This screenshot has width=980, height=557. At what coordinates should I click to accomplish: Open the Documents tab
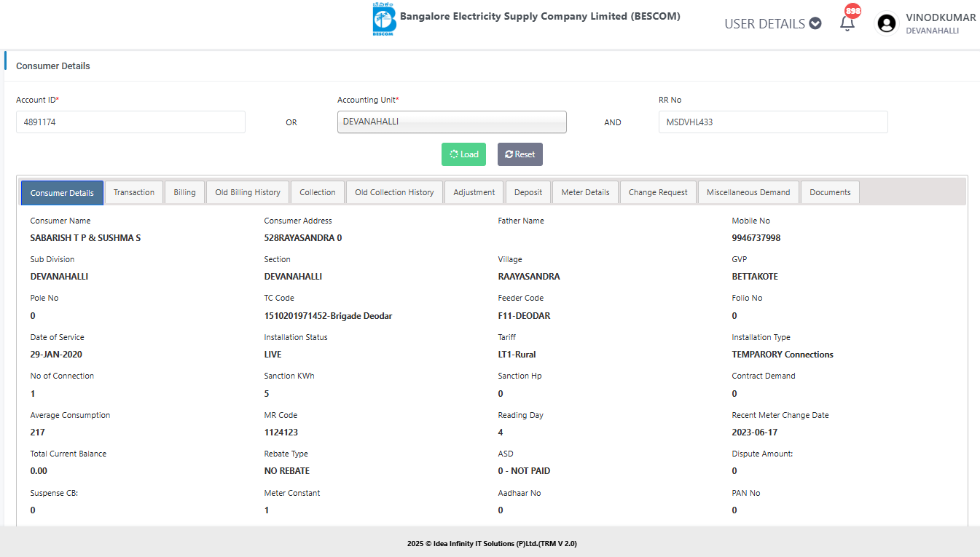pyautogui.click(x=830, y=192)
